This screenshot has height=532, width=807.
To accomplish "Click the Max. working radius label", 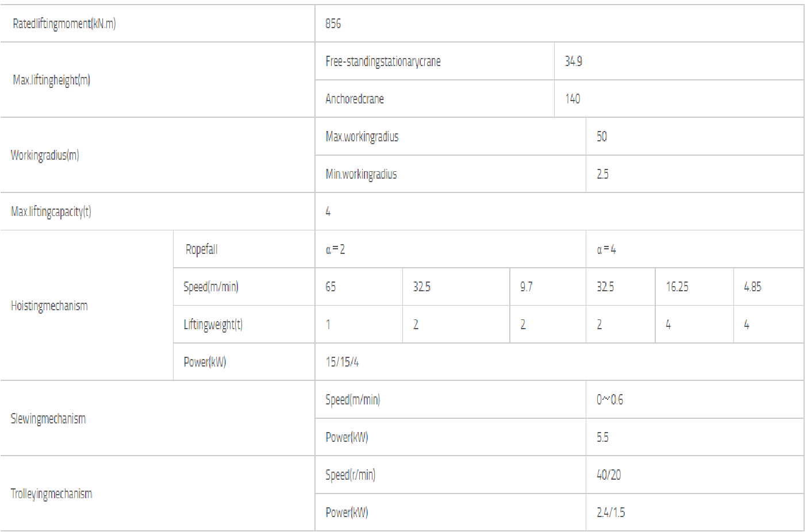I will [362, 137].
